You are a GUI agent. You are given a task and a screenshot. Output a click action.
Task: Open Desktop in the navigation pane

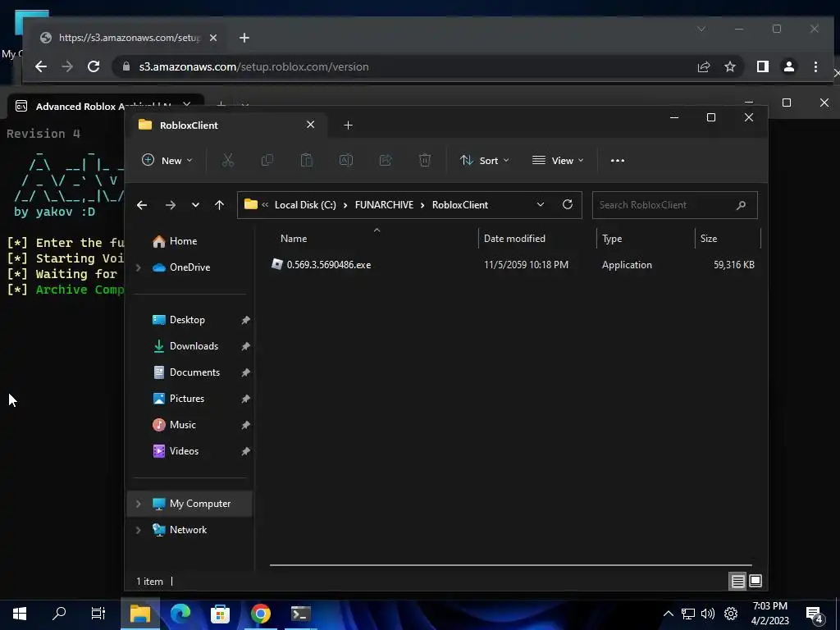[187, 320]
